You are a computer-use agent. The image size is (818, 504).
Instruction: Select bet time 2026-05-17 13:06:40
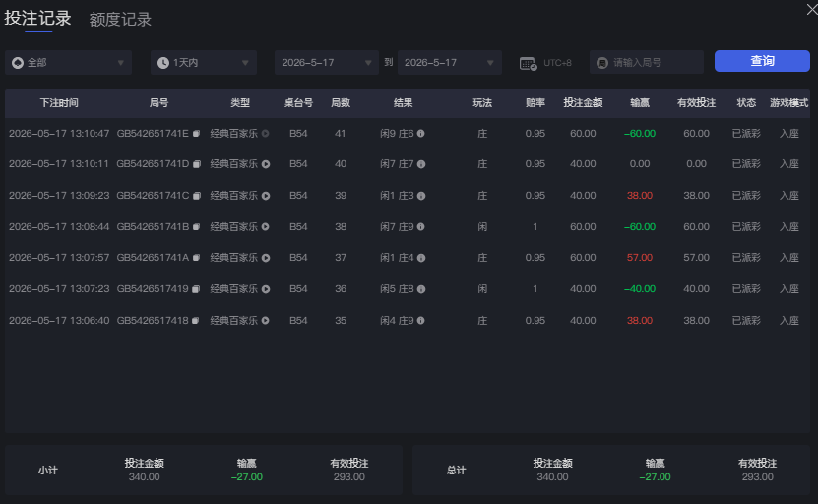point(59,320)
